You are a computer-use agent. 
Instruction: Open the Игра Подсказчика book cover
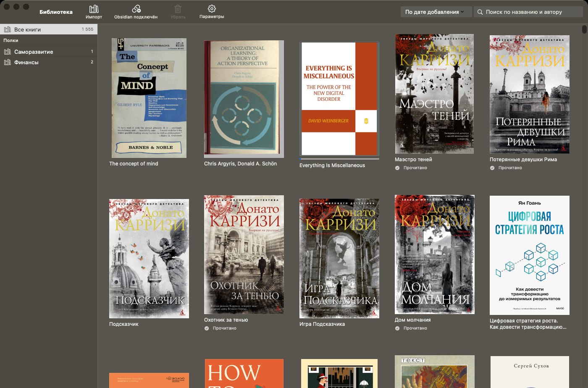[339, 258]
